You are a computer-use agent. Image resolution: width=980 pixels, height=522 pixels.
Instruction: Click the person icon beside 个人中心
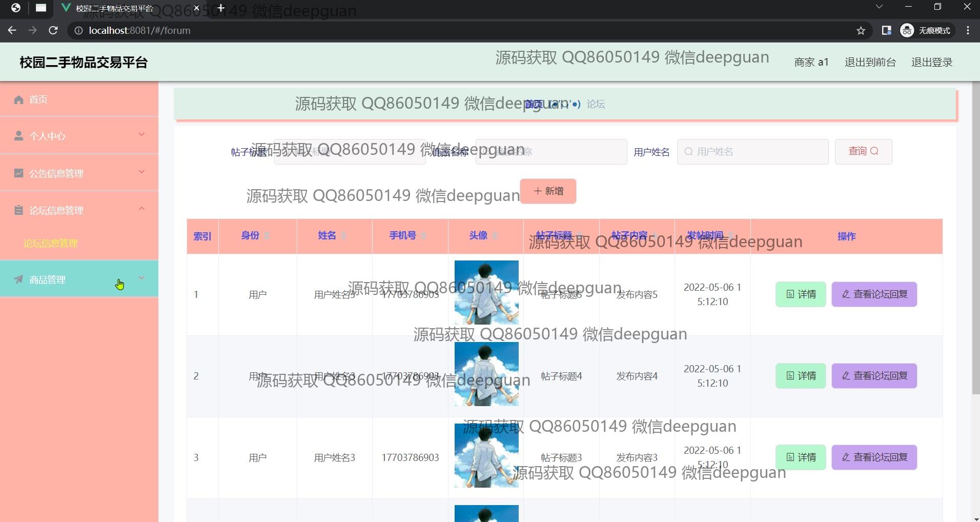click(x=18, y=136)
